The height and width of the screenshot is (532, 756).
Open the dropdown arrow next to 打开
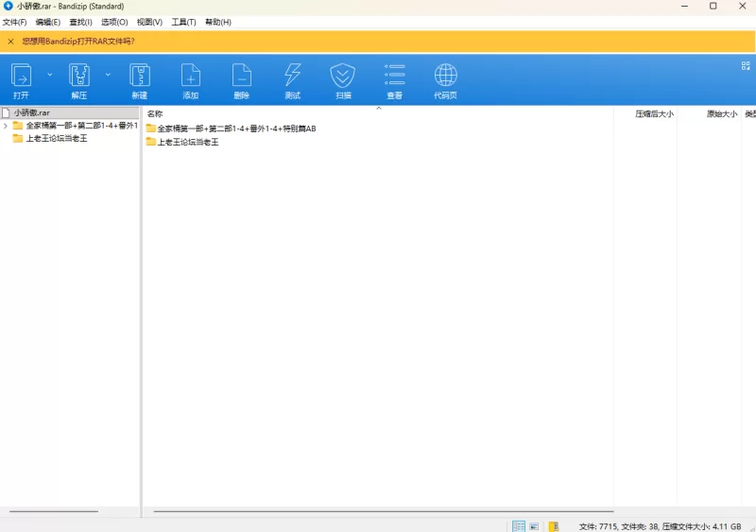point(50,74)
